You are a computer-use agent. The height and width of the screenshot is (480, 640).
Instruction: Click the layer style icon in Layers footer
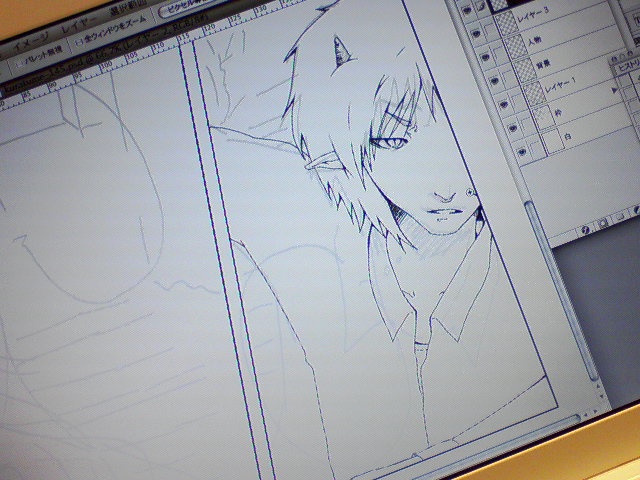tap(587, 231)
